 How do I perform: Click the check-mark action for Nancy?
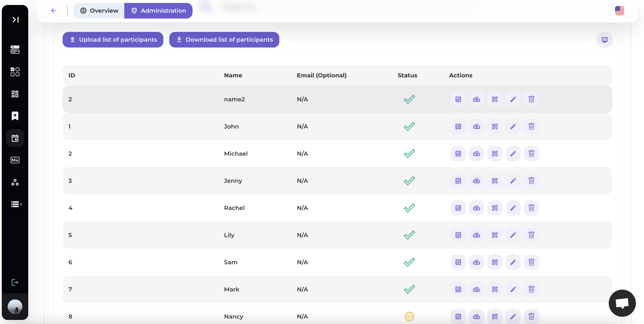tap(458, 317)
